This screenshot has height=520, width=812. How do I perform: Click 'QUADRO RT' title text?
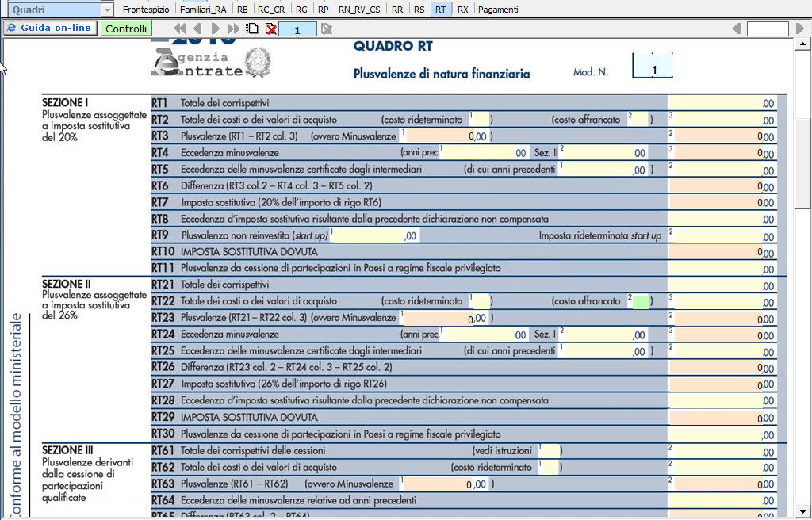[x=393, y=46]
